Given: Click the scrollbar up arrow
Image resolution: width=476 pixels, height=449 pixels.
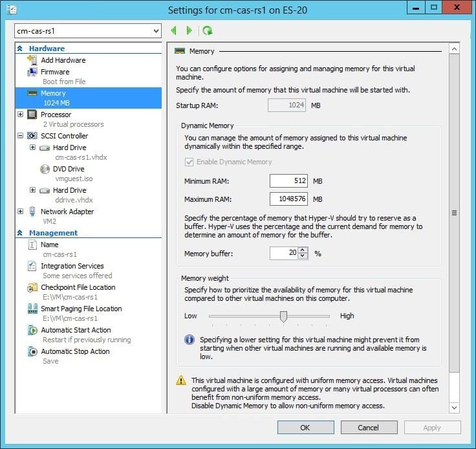Looking at the screenshot, I should pos(455,49).
